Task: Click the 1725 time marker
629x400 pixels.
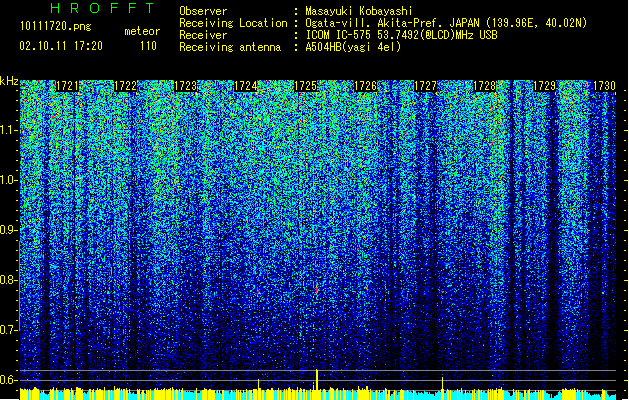Action: (305, 86)
